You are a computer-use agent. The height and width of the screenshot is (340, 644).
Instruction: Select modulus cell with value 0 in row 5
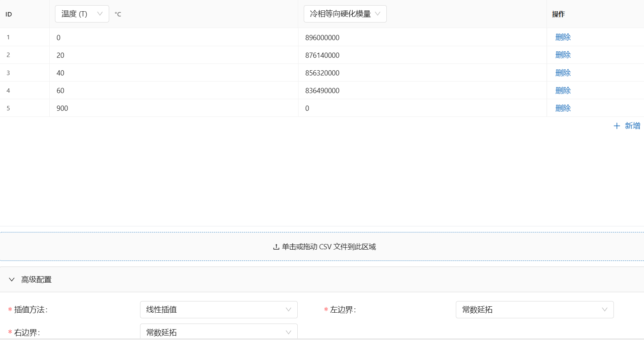pos(423,108)
